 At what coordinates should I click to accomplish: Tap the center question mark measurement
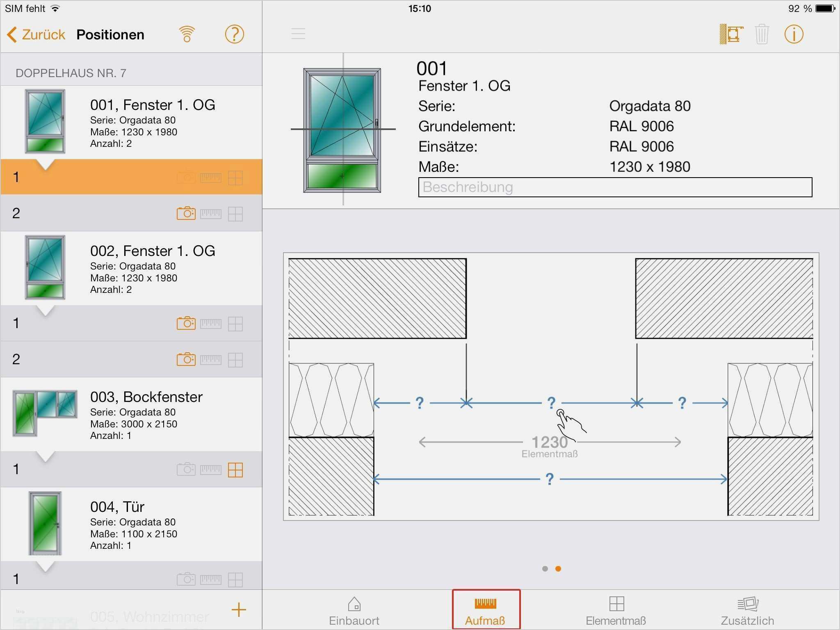(x=551, y=402)
